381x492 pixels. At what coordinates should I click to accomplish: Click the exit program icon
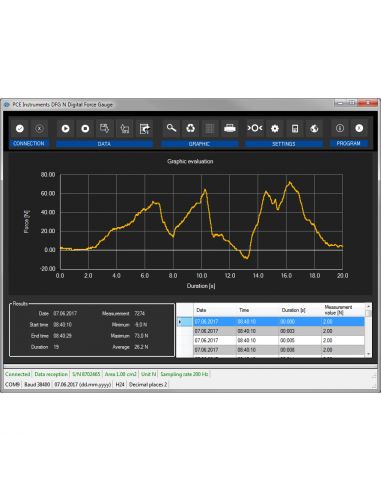click(359, 128)
